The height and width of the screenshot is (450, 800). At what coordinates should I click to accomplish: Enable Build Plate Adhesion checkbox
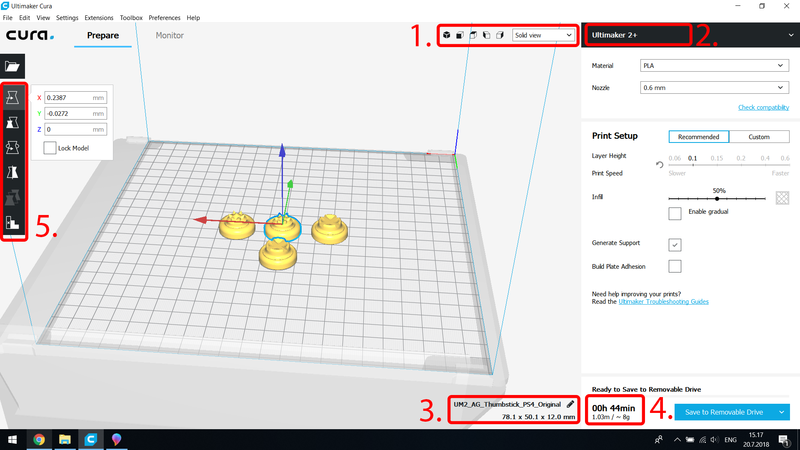pos(674,266)
